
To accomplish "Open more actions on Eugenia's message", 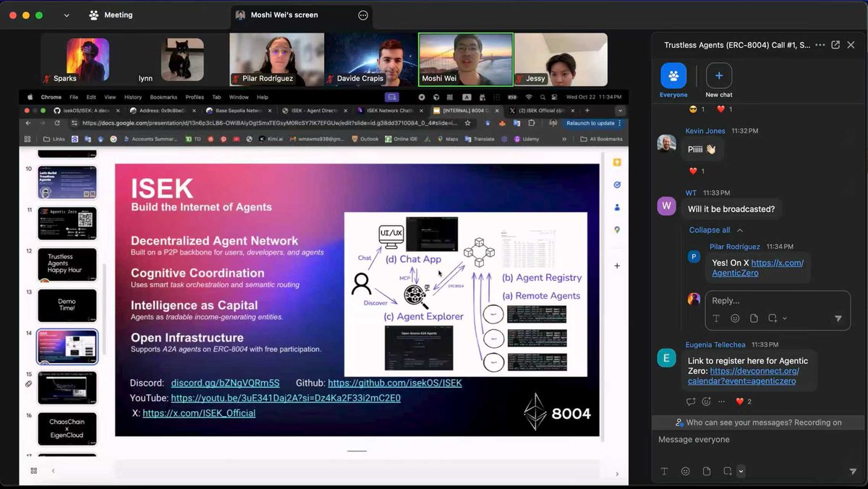I will [722, 401].
